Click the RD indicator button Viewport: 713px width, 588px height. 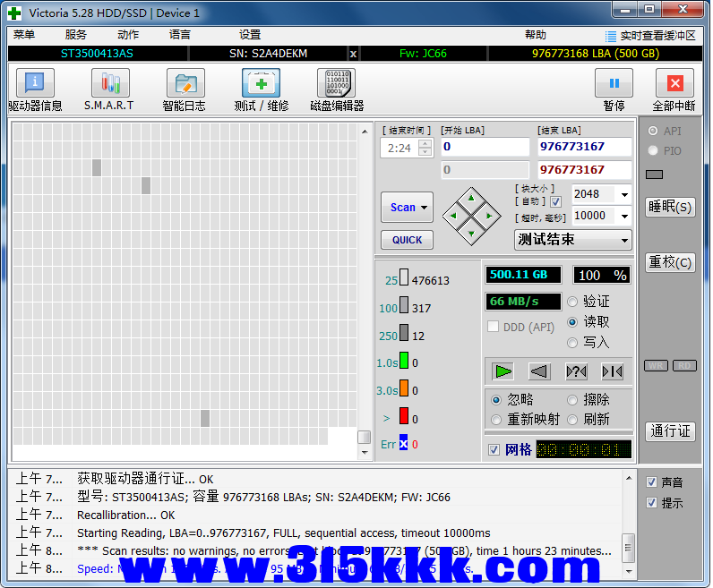684,366
